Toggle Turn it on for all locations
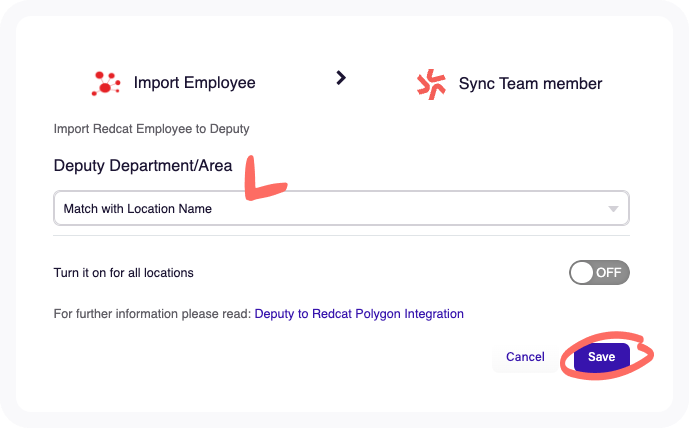Viewport: 689px width, 428px height. (599, 272)
